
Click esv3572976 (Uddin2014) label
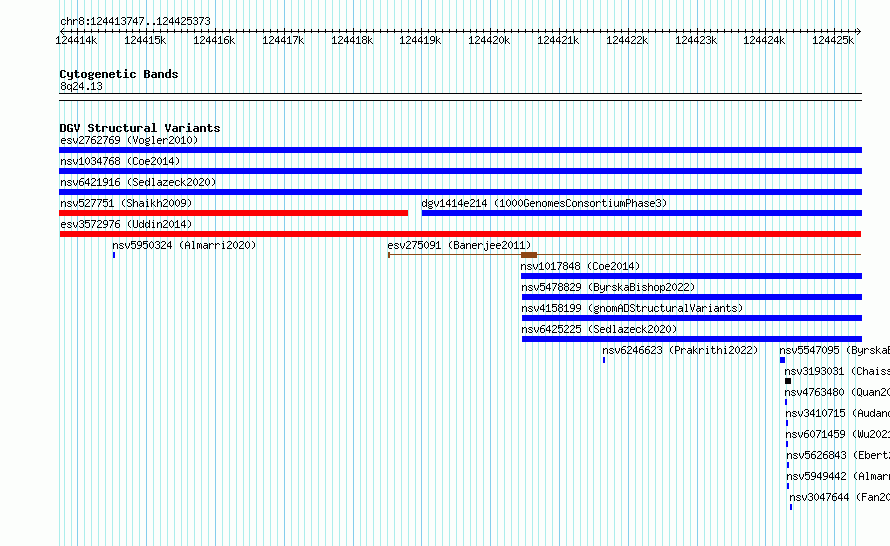point(126,224)
